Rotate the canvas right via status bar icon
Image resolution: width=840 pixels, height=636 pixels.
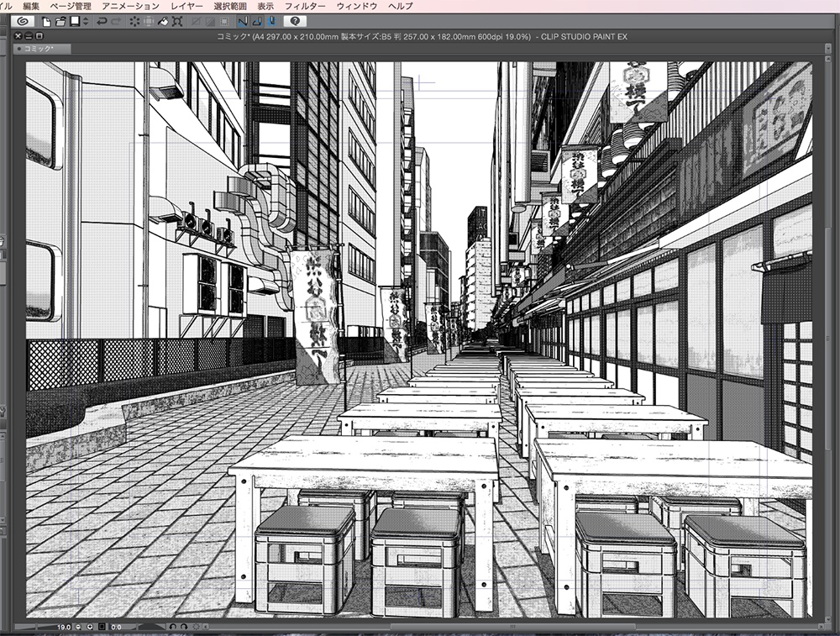click(x=184, y=627)
